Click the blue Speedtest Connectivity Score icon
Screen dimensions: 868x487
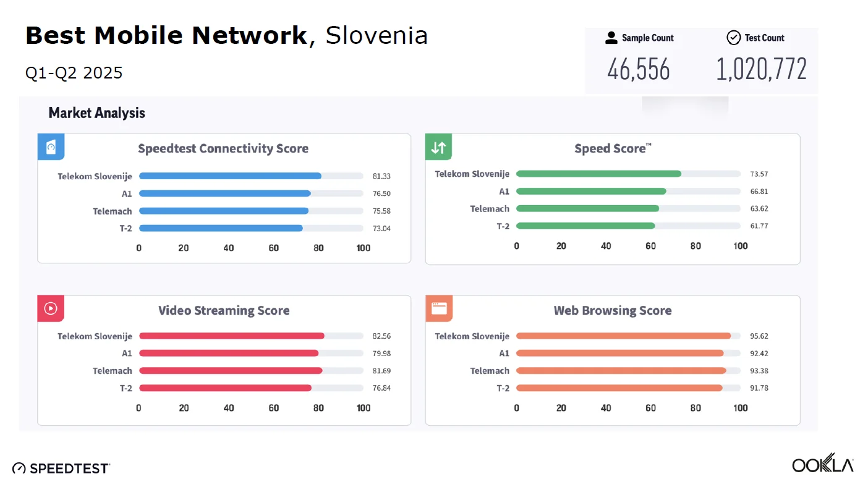click(51, 147)
